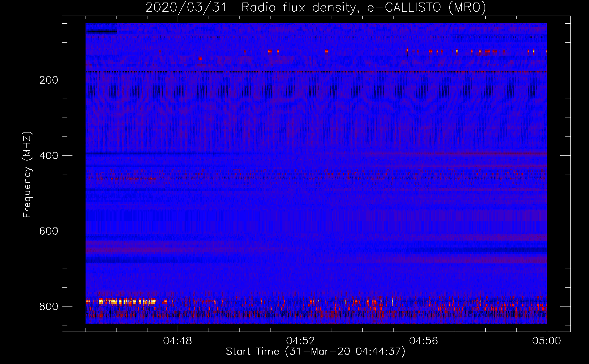Select the 05:00 time tick label
589x364 pixels.
point(547,341)
